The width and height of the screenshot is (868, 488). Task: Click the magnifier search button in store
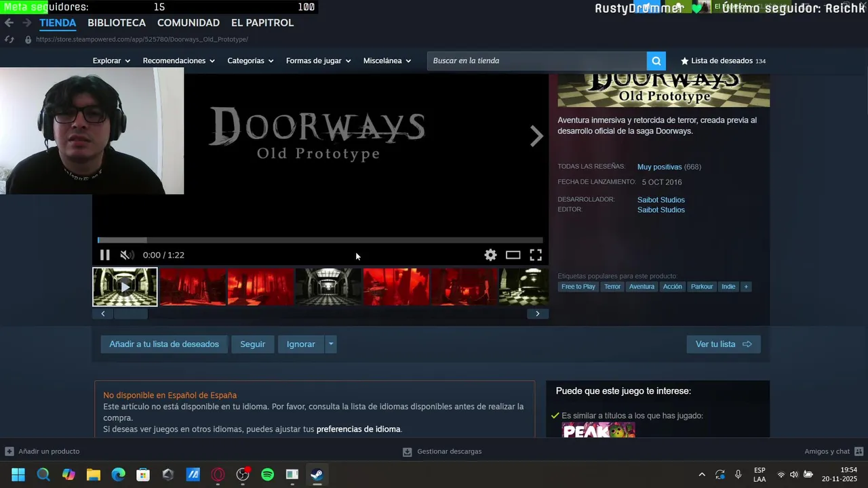656,61
